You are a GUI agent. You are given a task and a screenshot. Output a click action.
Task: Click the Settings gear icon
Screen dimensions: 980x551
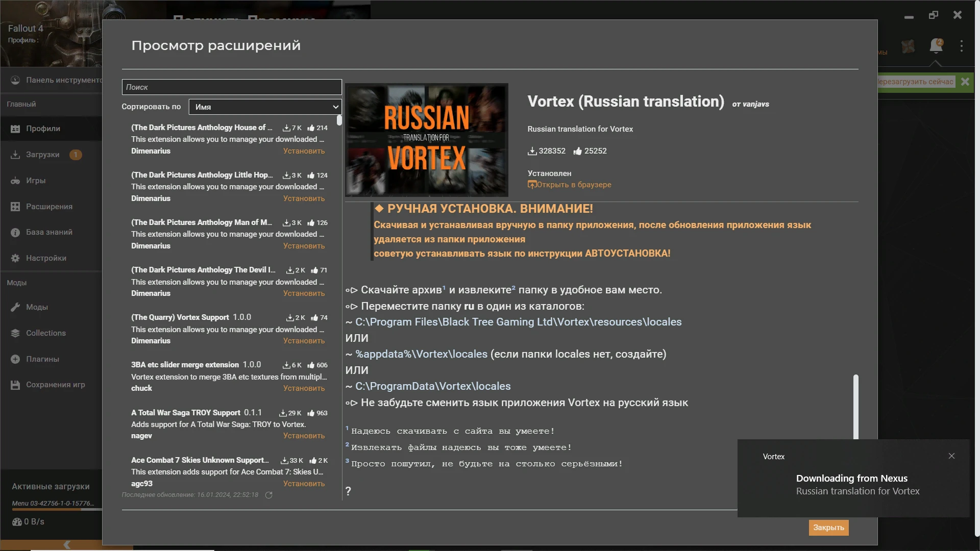[15, 258]
